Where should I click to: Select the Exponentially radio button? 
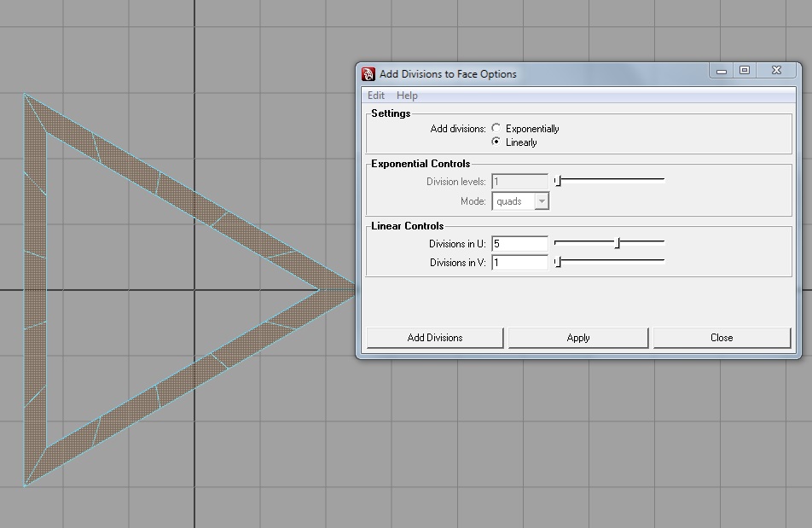pos(496,128)
